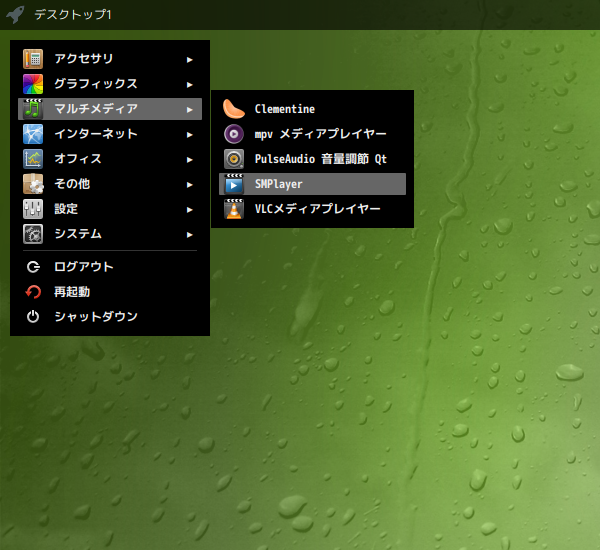
Task: Click the インターネット globe icon
Action: pyautogui.click(x=33, y=134)
